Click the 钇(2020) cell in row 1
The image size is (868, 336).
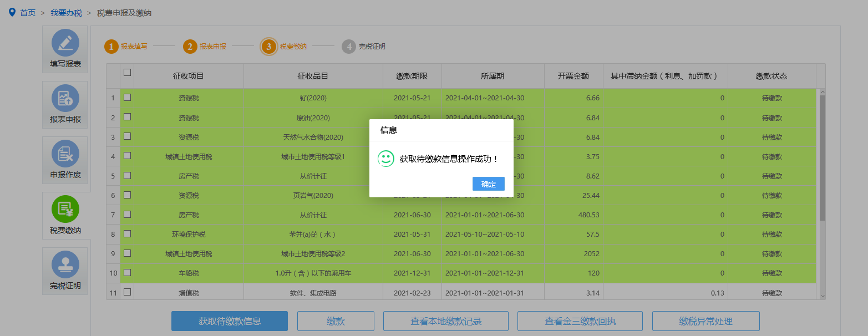(x=313, y=98)
